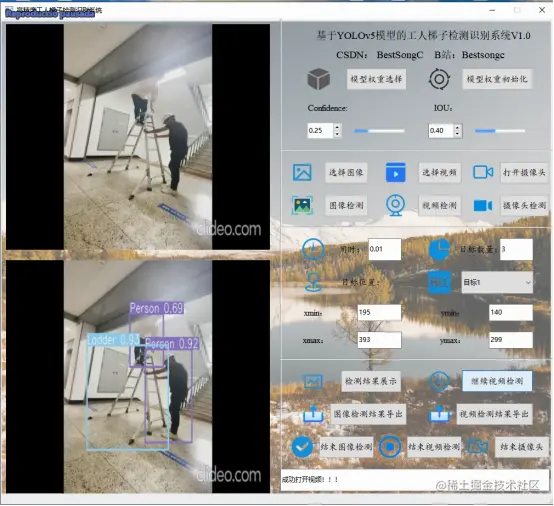Click the 'Ladder 0.93' detection label
The image size is (554, 506).
(113, 340)
